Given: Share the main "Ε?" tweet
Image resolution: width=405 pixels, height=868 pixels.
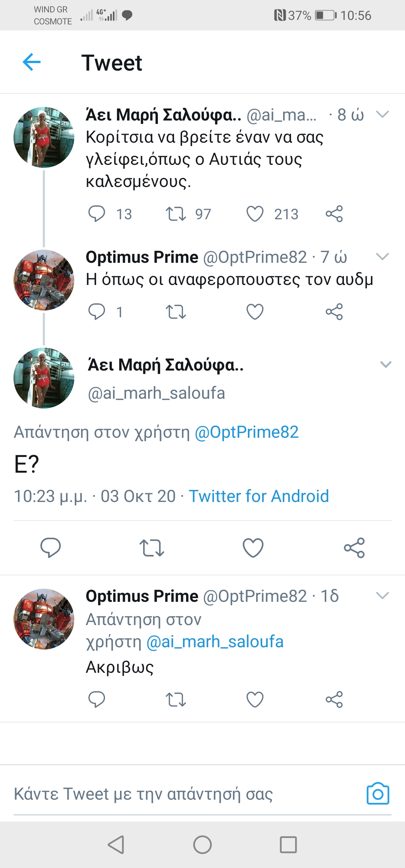Looking at the screenshot, I should (x=354, y=547).
